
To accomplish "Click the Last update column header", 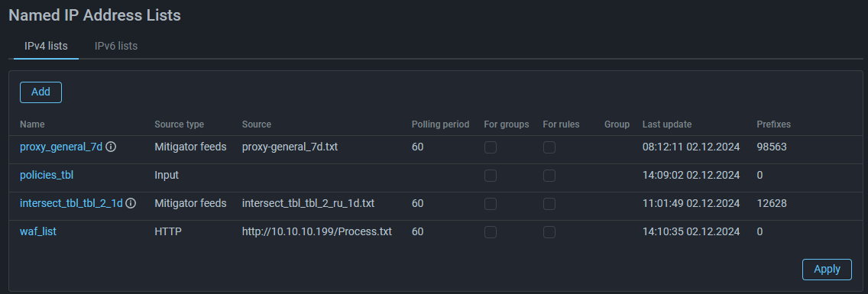I will [x=667, y=124].
